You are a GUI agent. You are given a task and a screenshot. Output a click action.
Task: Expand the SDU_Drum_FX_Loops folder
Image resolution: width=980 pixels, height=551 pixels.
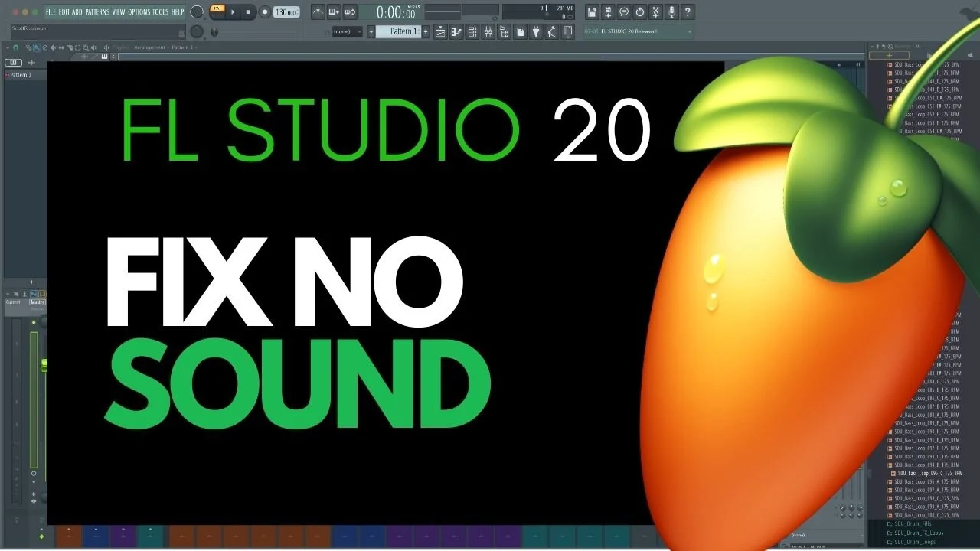click(915, 533)
